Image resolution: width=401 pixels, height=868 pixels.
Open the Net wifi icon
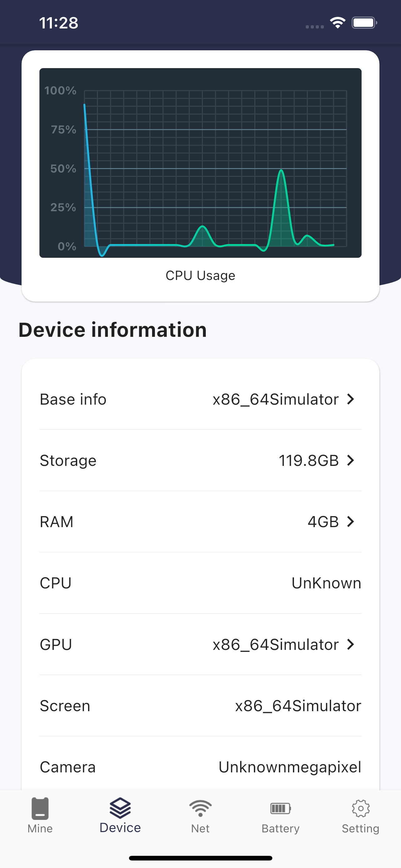[x=200, y=808]
